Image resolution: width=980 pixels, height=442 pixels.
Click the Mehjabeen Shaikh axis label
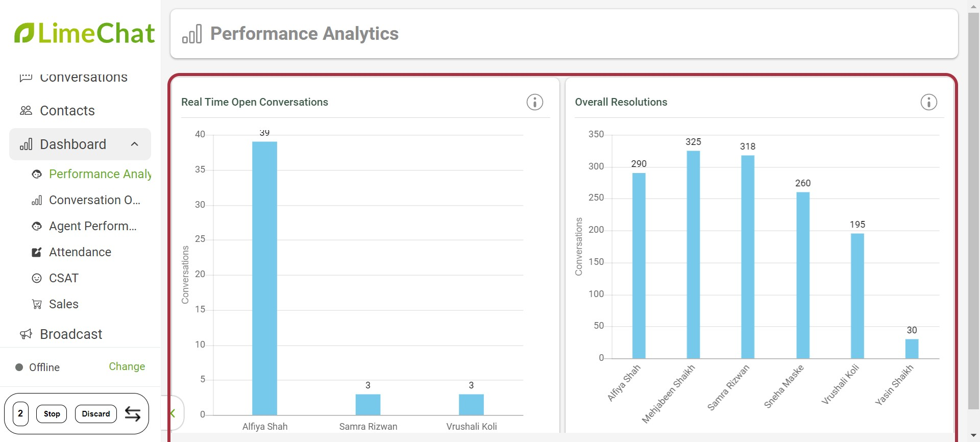(x=669, y=394)
